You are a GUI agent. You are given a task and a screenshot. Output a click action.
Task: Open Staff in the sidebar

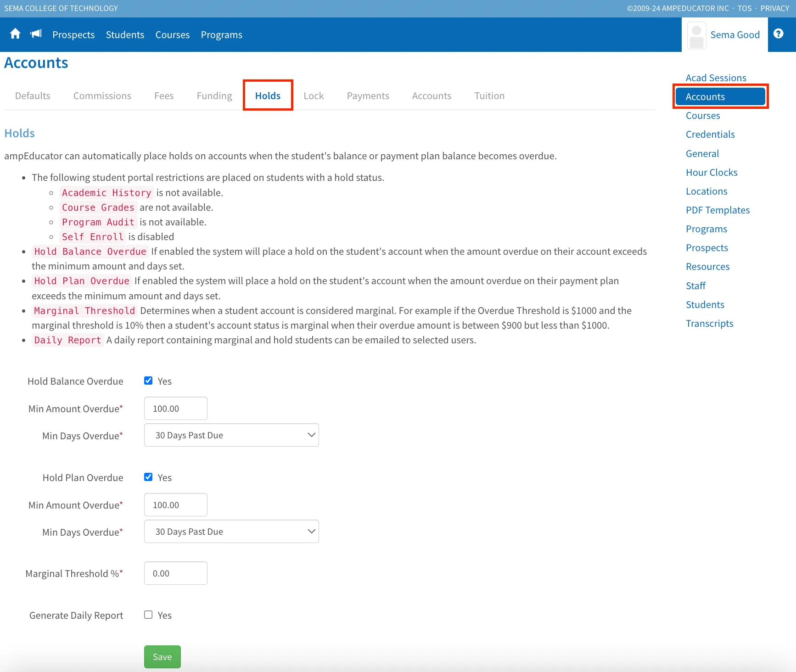click(695, 286)
